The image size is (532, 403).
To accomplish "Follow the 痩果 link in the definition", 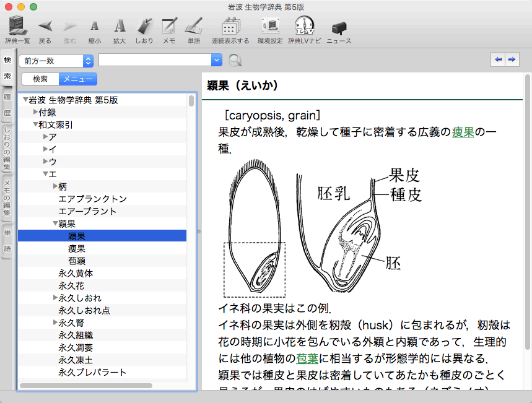I will pos(463,132).
